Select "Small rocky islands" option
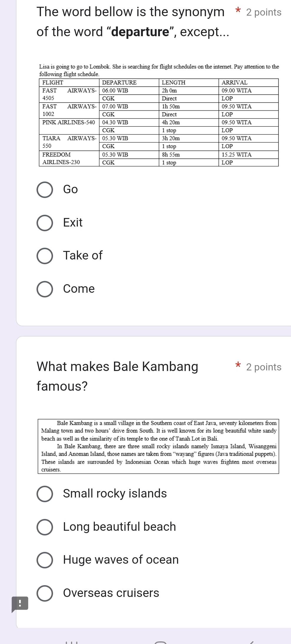Screen dimensions: 291x644 pyautogui.click(x=45, y=494)
